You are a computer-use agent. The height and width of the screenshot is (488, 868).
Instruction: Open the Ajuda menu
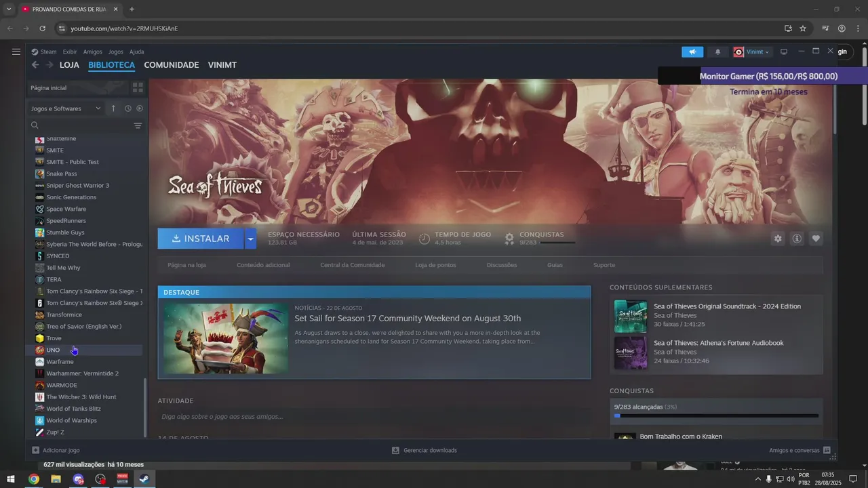click(137, 52)
